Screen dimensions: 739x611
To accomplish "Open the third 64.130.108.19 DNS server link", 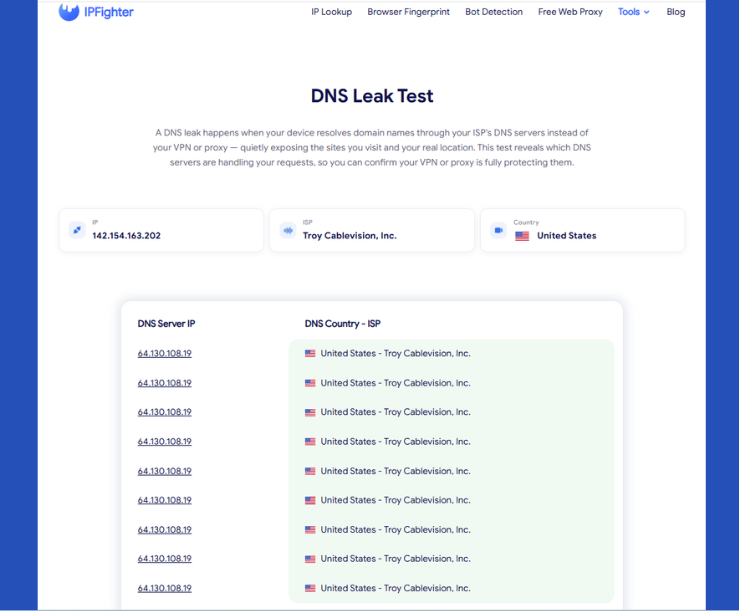I will click(164, 412).
